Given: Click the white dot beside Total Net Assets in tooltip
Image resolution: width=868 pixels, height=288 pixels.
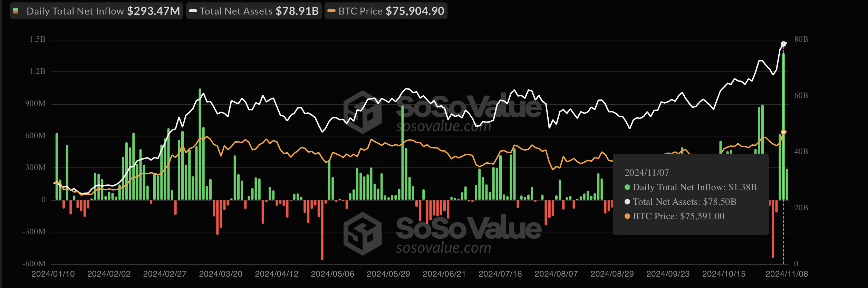Looking at the screenshot, I should 627,202.
